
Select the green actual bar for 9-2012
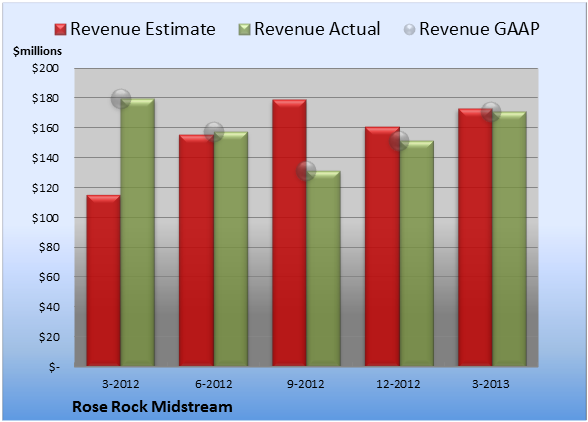(x=323, y=269)
